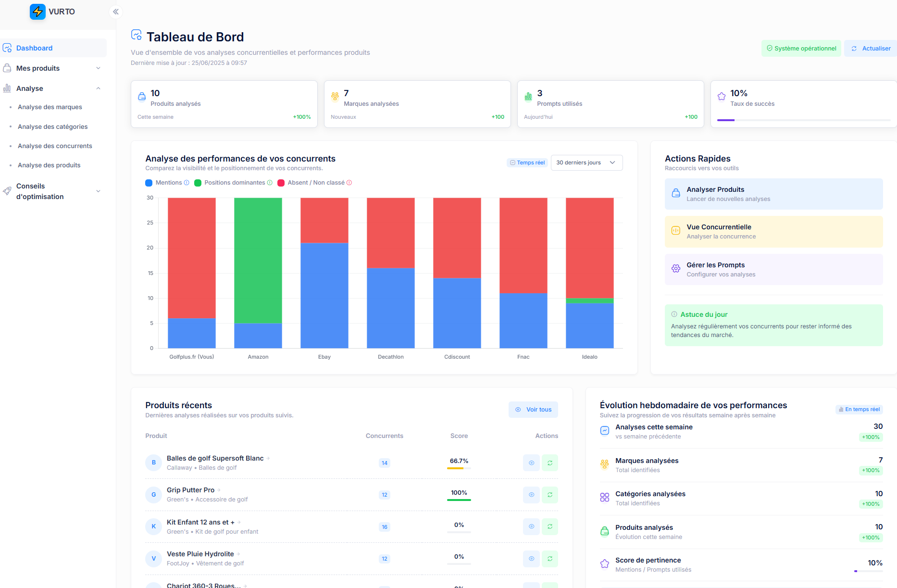Viewport: 897px width, 588px height.
Task: Open the Vue Concurrentielle quick action card
Action: tap(773, 232)
